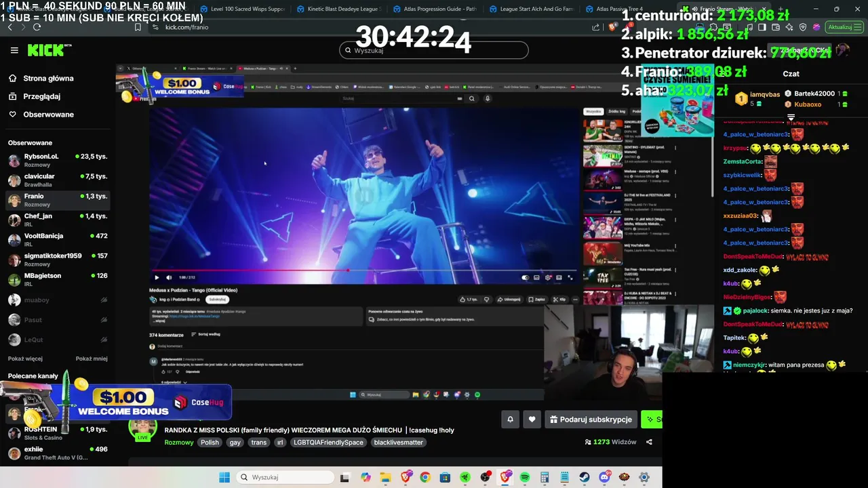The width and height of the screenshot is (868, 488).
Task: Reload the kick.com page
Action: click(x=37, y=27)
